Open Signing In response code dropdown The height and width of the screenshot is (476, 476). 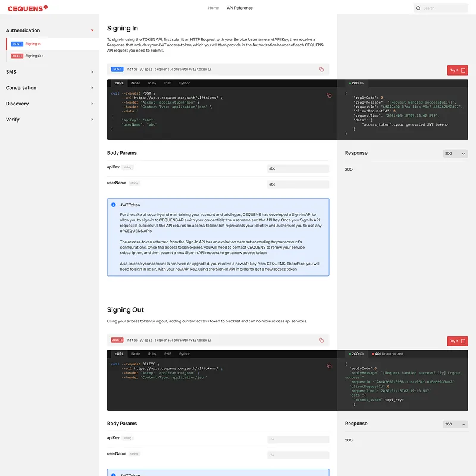pyautogui.click(x=455, y=154)
